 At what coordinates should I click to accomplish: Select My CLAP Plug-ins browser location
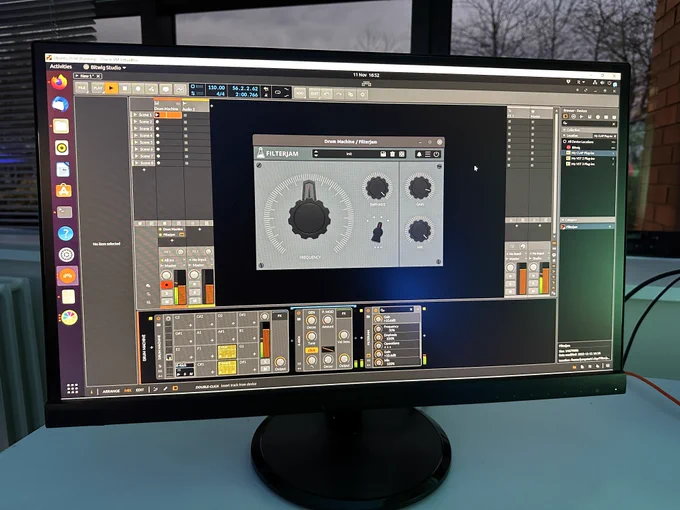(589, 153)
